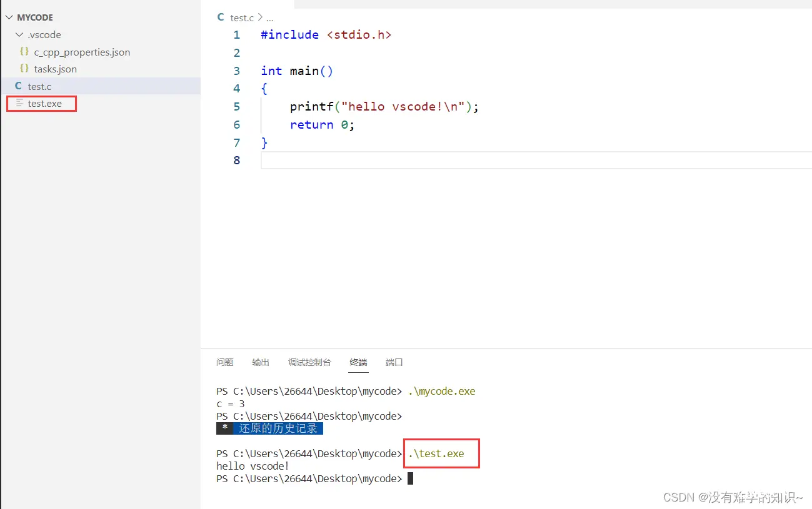The width and height of the screenshot is (812, 509).
Task: Click line number 5 in the gutter
Action: (236, 107)
